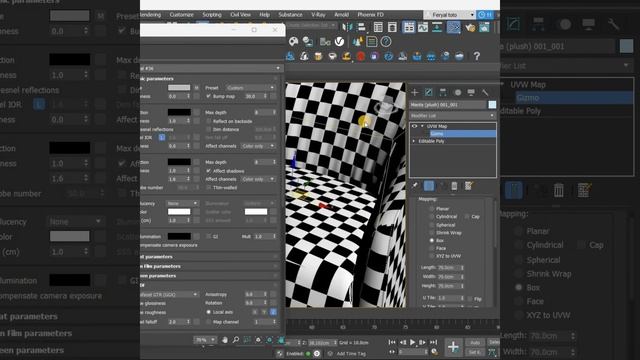Open the Civil View menu
The width and height of the screenshot is (640, 360).
(x=240, y=15)
